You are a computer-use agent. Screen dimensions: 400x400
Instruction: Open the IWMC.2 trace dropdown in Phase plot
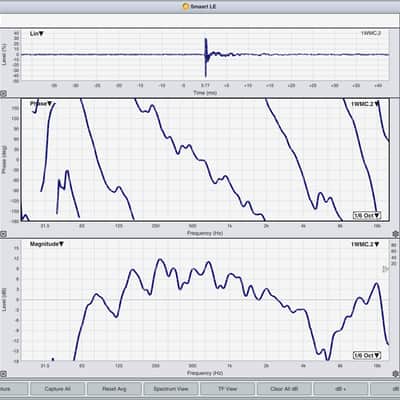point(365,104)
